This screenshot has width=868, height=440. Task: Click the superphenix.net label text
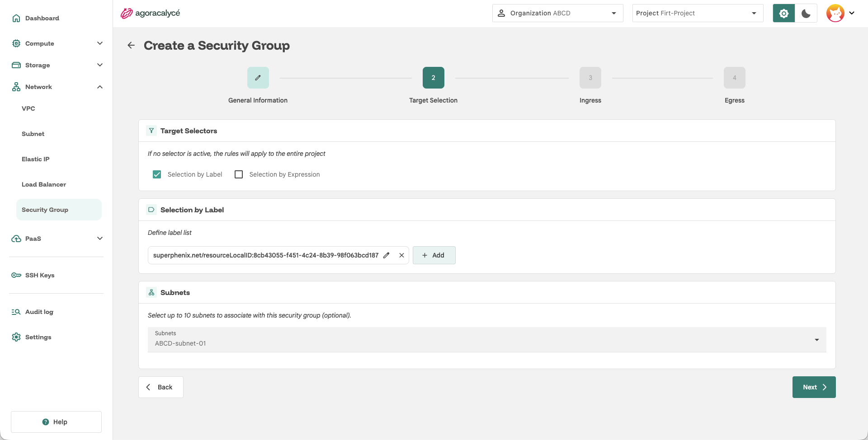pyautogui.click(x=266, y=255)
